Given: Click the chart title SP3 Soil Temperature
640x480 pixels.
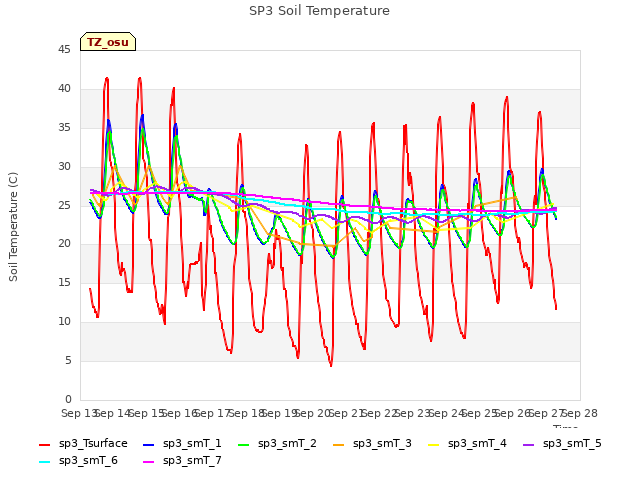Looking at the screenshot, I should pyautogui.click(x=319, y=11).
